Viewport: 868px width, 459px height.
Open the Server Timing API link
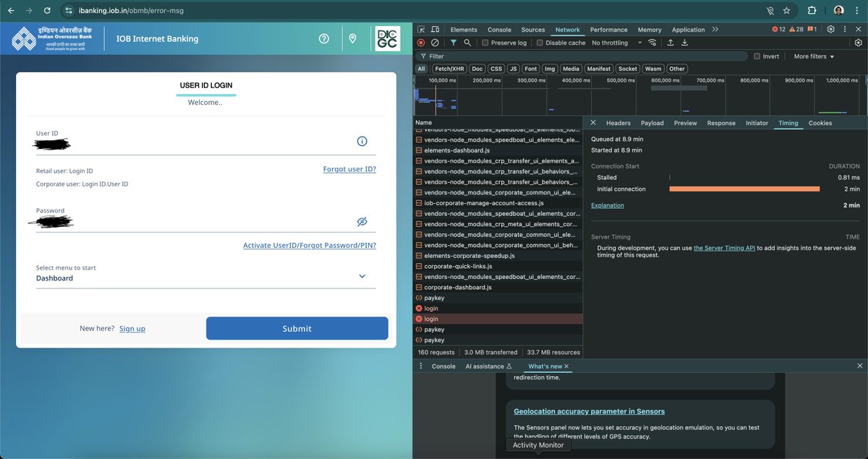[x=724, y=248]
